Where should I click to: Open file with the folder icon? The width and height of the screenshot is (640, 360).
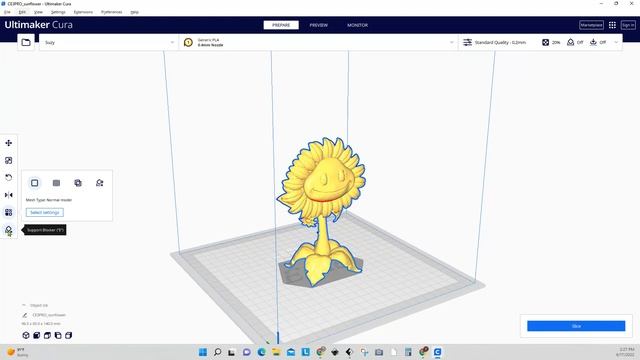26,42
